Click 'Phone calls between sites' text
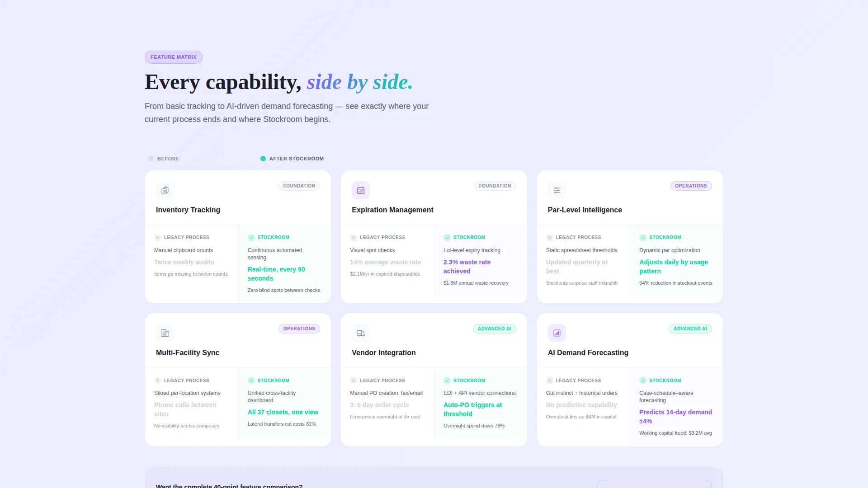The image size is (868, 488). click(x=185, y=409)
